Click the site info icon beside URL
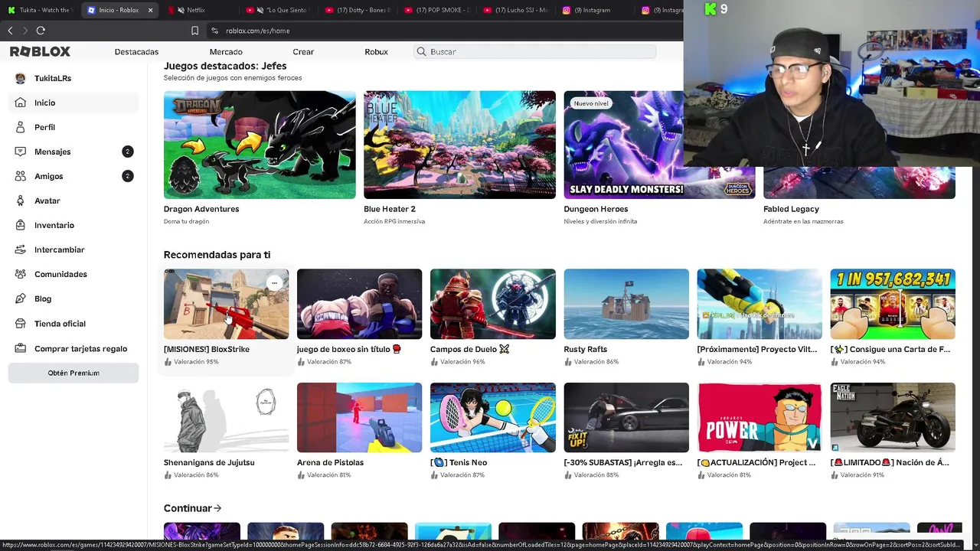Screen dimensions: 980x551 pos(215,31)
